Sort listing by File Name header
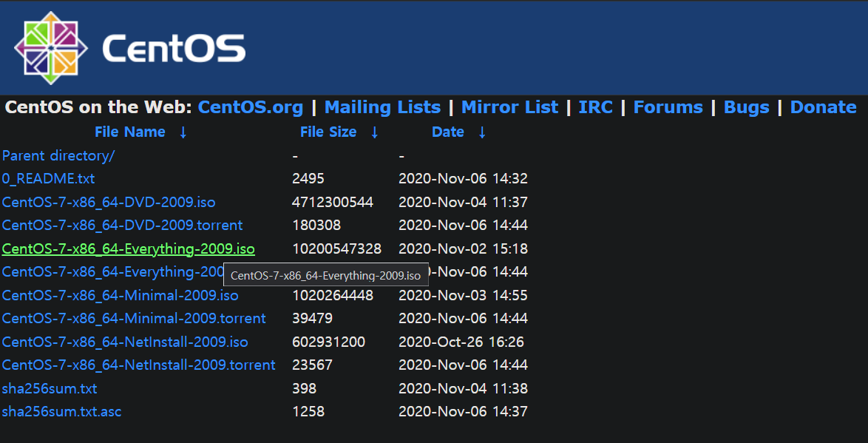 point(130,132)
